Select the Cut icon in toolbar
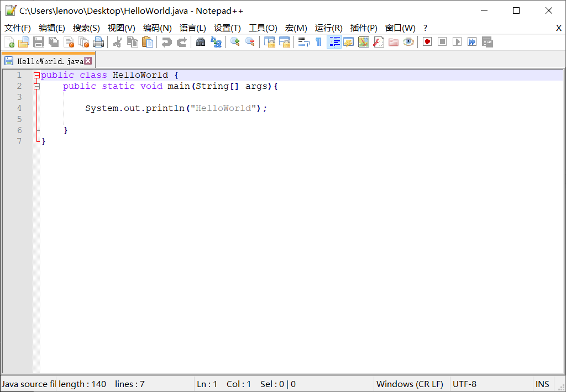 click(x=118, y=42)
